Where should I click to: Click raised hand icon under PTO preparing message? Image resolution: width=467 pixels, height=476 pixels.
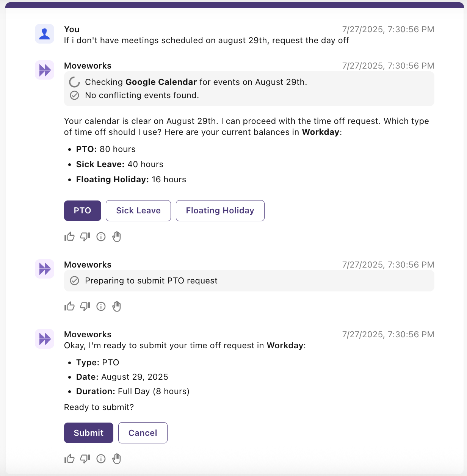(x=117, y=306)
